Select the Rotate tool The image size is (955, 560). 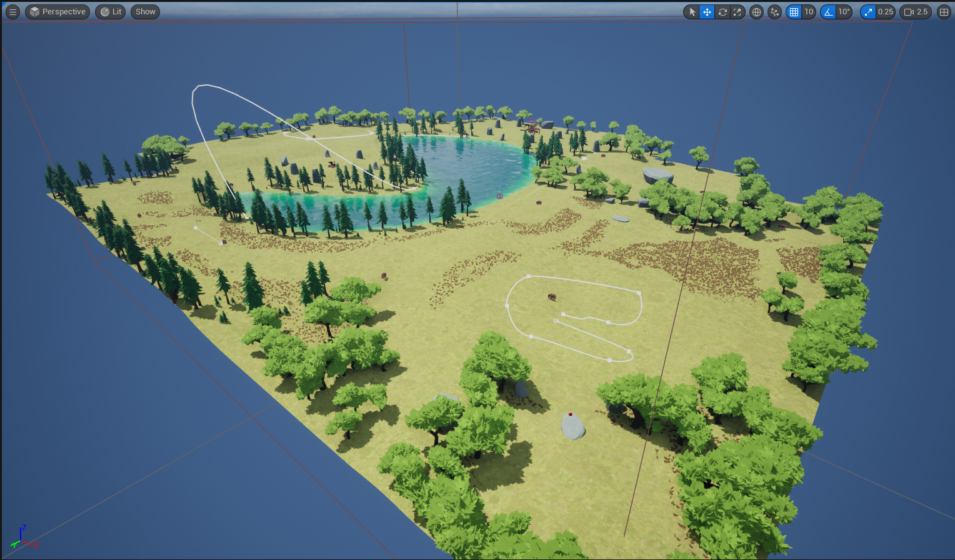pos(722,12)
